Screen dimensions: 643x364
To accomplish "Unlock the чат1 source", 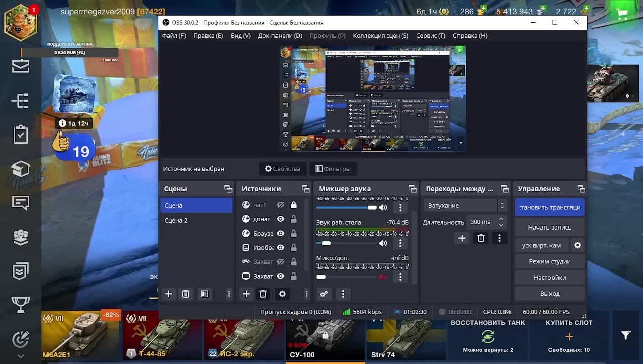I will [293, 205].
